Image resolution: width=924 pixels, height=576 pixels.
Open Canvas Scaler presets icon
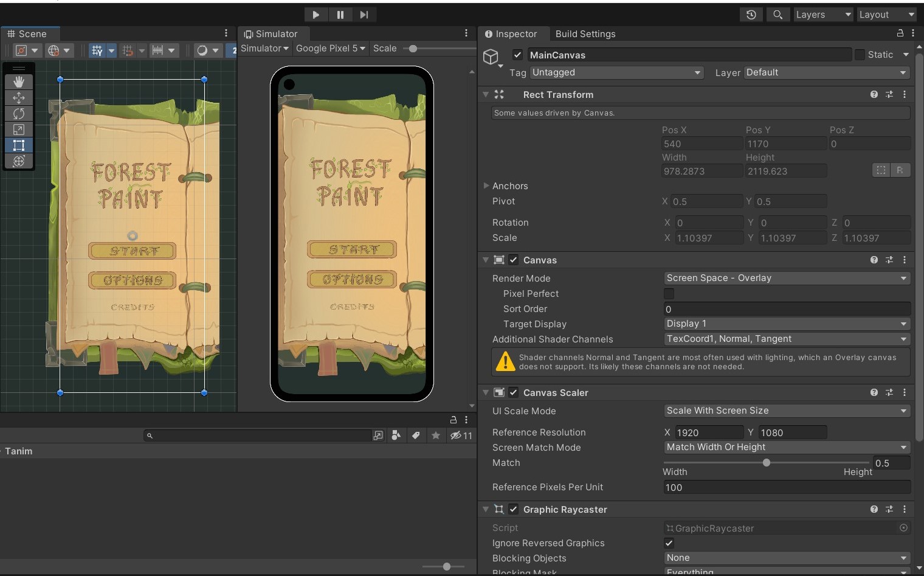point(889,392)
